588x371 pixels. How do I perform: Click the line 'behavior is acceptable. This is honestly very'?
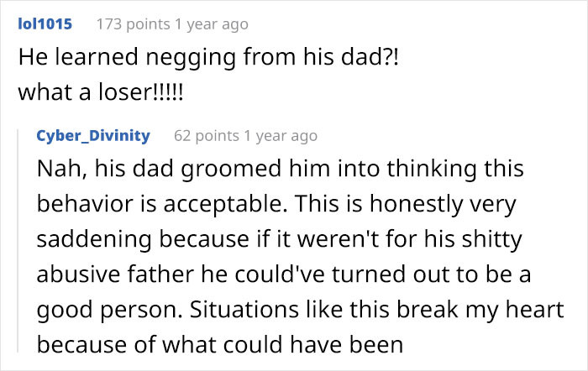276,205
